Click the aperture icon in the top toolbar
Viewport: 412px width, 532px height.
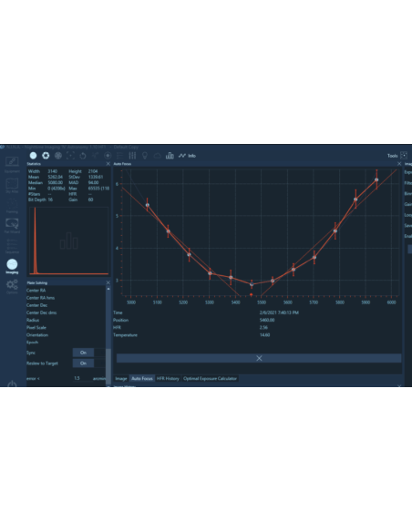pos(46,156)
